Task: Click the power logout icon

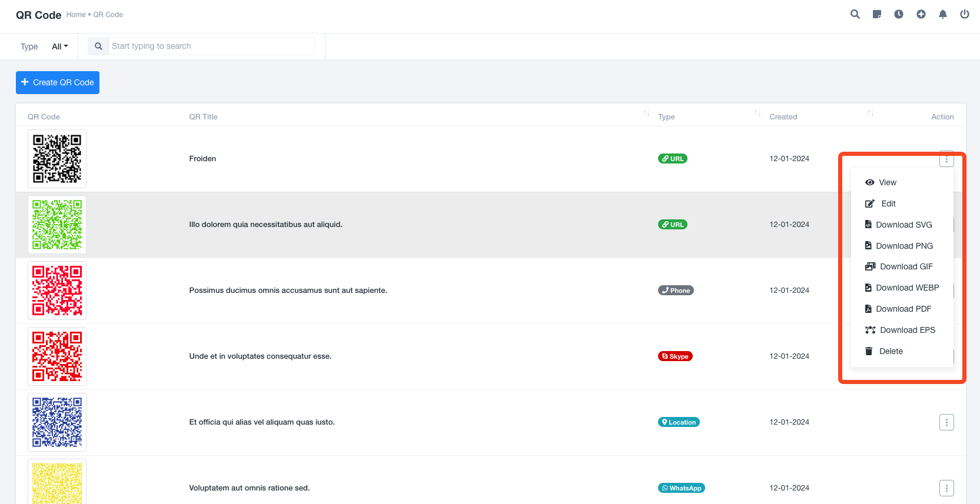Action: click(965, 14)
